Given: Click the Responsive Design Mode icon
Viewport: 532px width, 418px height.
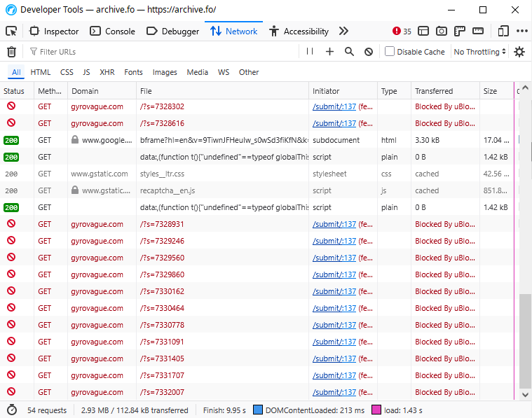Looking at the screenshot, I should click(x=503, y=31).
